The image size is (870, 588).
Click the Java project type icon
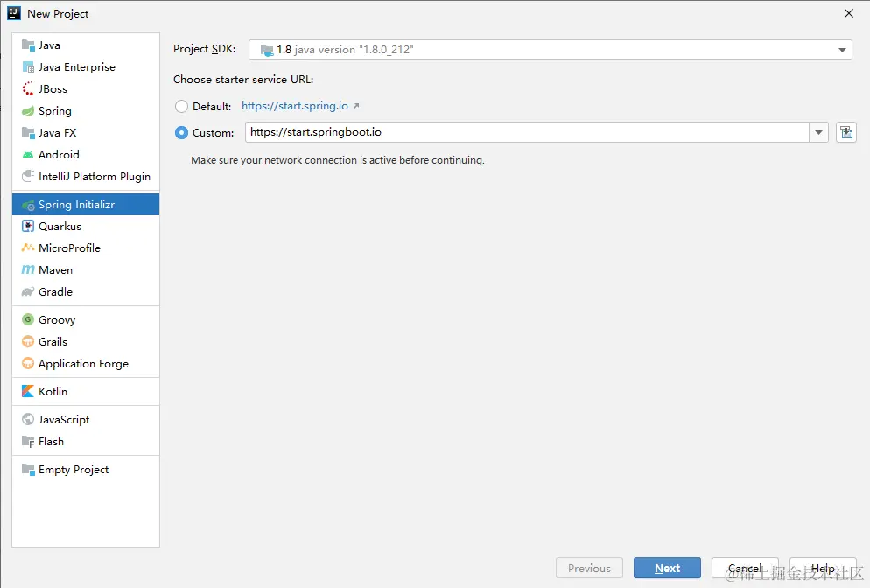[x=28, y=45]
